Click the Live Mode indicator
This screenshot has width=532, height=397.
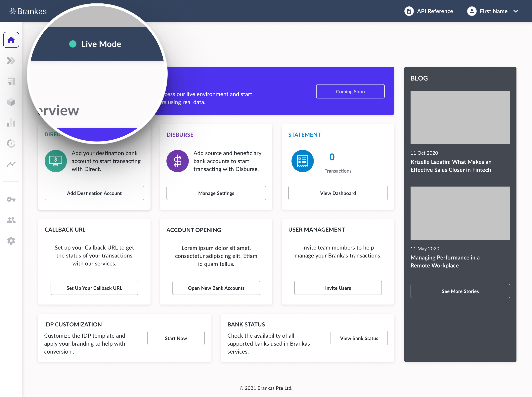coord(95,44)
